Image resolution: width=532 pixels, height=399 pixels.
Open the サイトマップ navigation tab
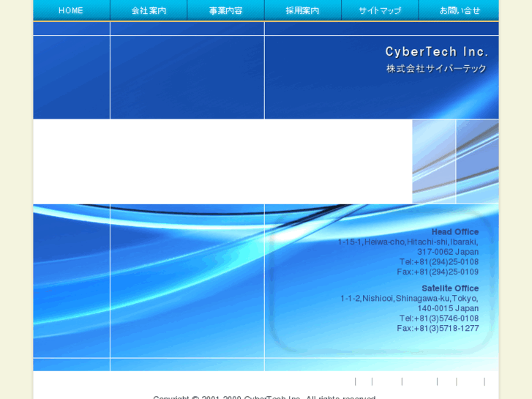(380, 10)
